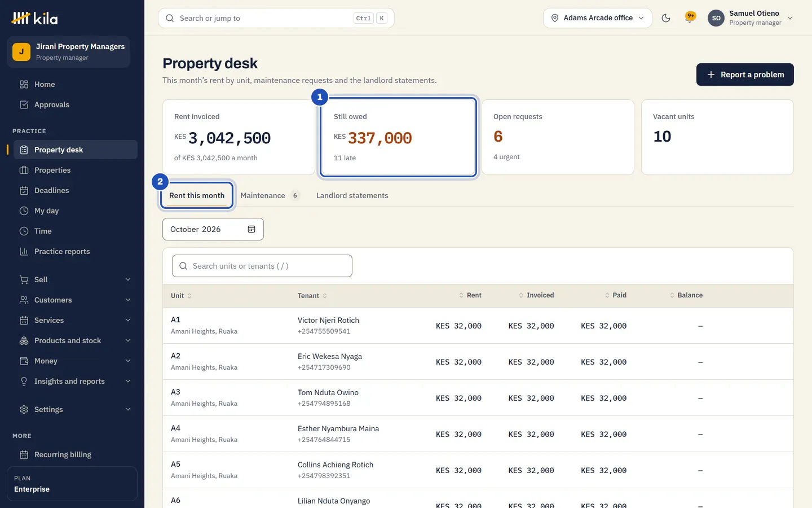This screenshot has width=812, height=508.
Task: Open notifications with 9+ badge
Action: pyautogui.click(x=690, y=18)
